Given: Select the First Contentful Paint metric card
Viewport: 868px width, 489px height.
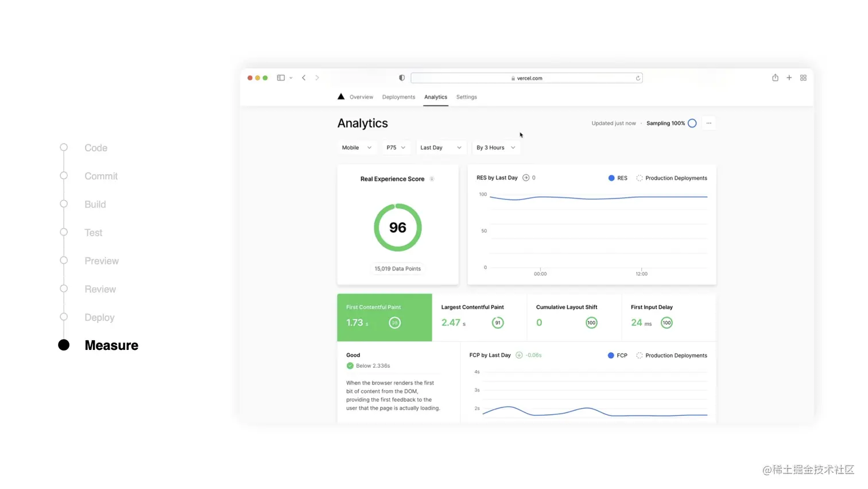Looking at the screenshot, I should 385,317.
